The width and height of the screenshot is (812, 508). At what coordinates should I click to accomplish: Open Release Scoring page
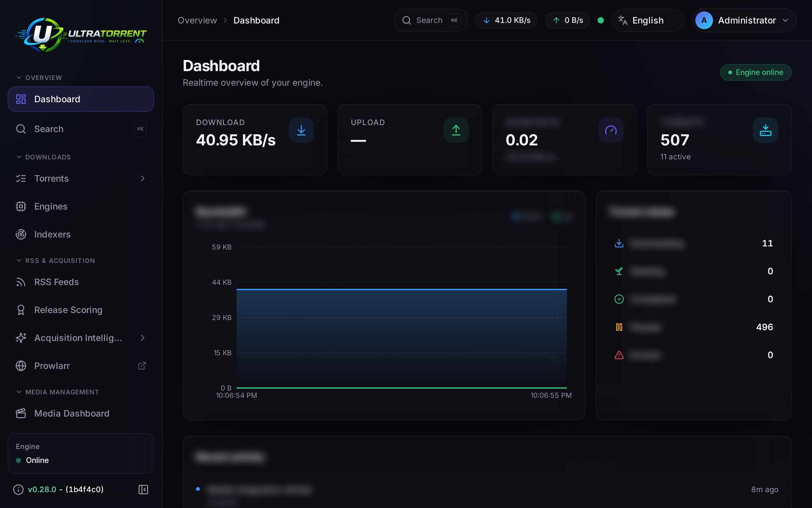pyautogui.click(x=81, y=310)
